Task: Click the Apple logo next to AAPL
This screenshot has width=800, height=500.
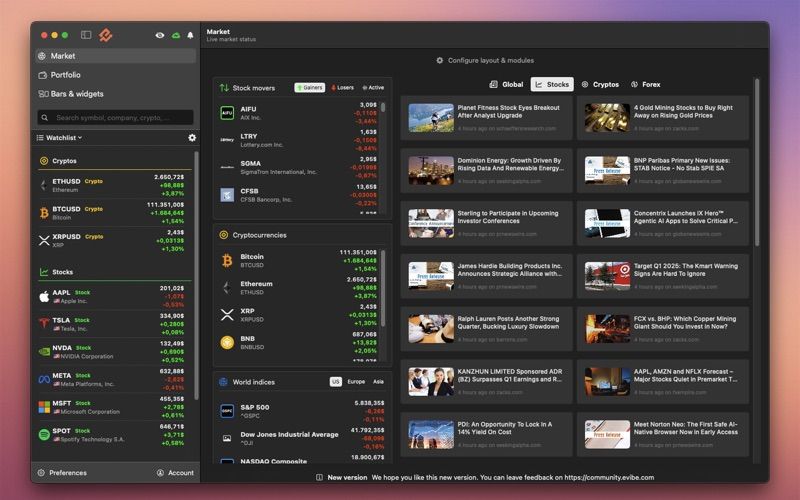Action: (44, 296)
